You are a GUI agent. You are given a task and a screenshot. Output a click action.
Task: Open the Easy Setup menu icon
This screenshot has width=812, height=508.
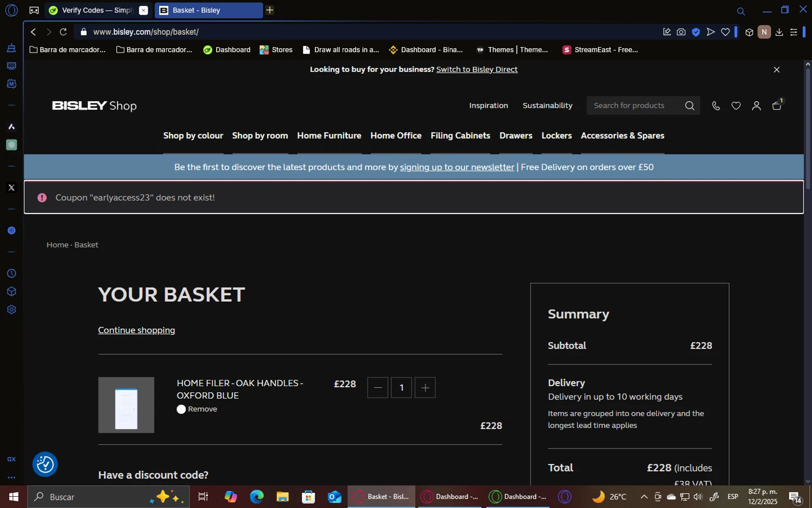[794, 32]
